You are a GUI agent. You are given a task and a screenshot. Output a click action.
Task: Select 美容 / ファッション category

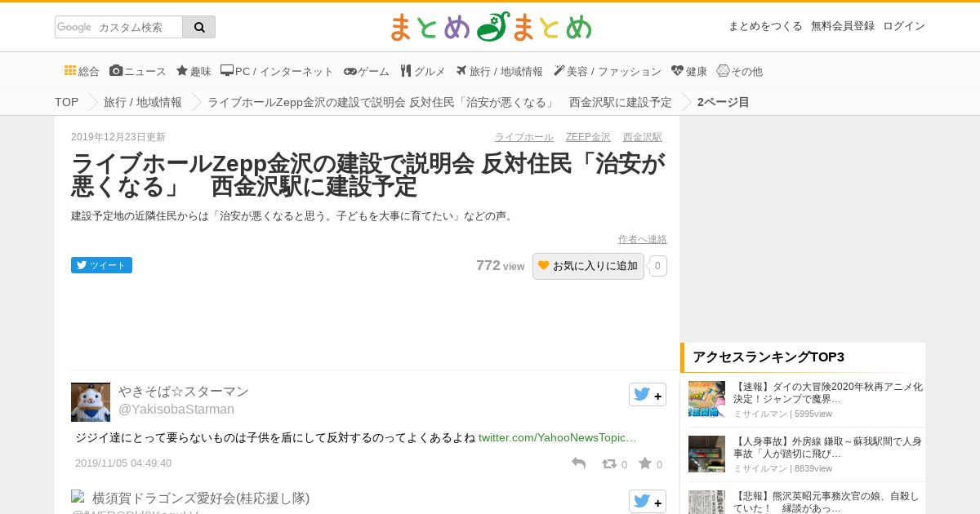point(607,71)
